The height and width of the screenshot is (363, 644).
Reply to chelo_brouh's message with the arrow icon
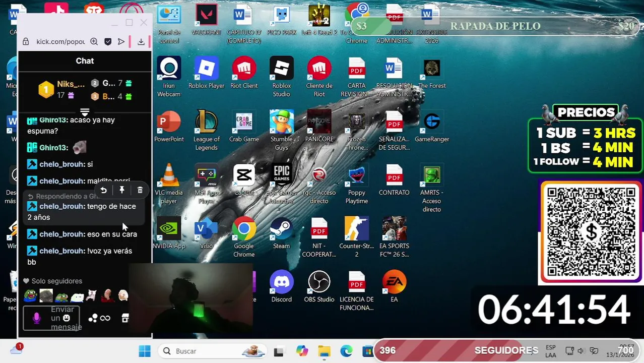coord(103,190)
